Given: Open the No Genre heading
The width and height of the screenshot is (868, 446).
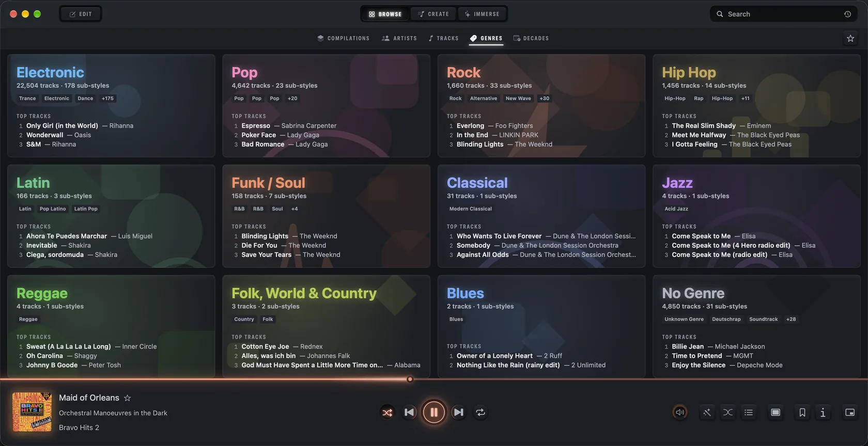Looking at the screenshot, I should pos(693,293).
